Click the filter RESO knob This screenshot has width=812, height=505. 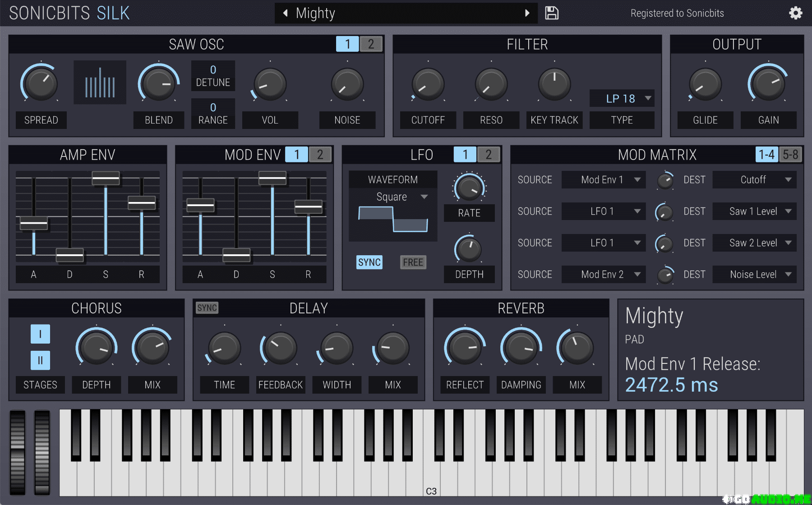[491, 84]
